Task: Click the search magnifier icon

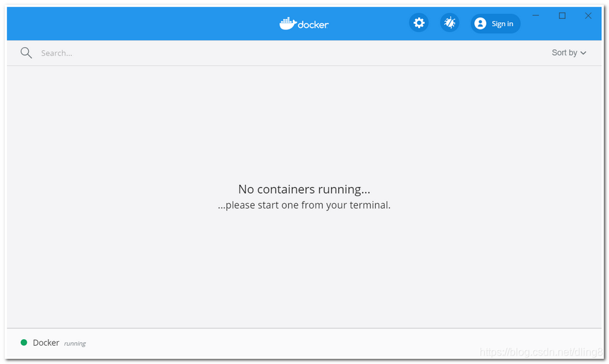Action: click(x=26, y=53)
